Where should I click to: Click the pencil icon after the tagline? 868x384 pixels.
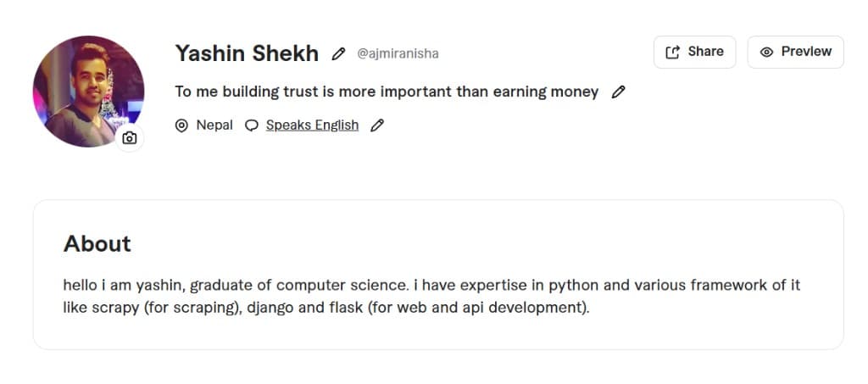pos(618,92)
